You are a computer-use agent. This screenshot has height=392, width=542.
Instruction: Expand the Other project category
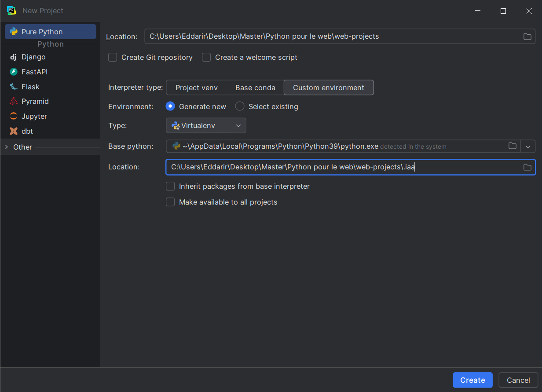coord(7,147)
